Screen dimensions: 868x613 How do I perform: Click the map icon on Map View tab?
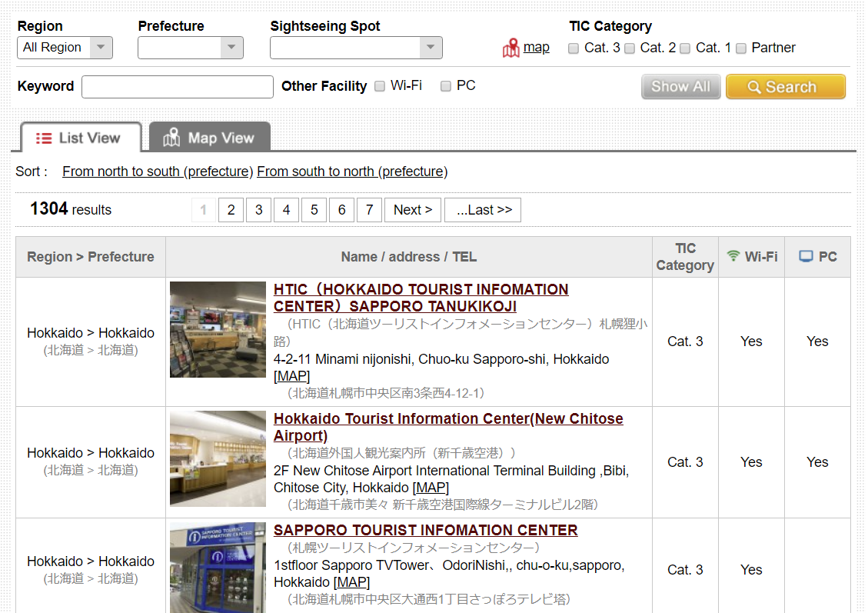(171, 138)
